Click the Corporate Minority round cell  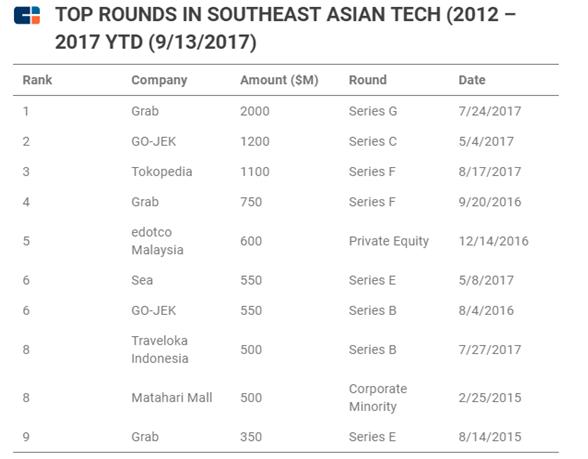coord(378,398)
